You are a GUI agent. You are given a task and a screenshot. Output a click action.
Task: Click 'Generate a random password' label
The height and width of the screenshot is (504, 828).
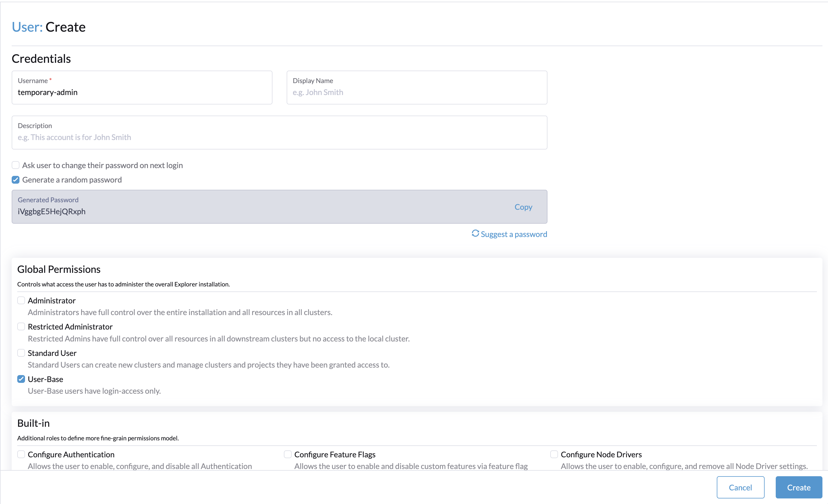[x=72, y=180]
